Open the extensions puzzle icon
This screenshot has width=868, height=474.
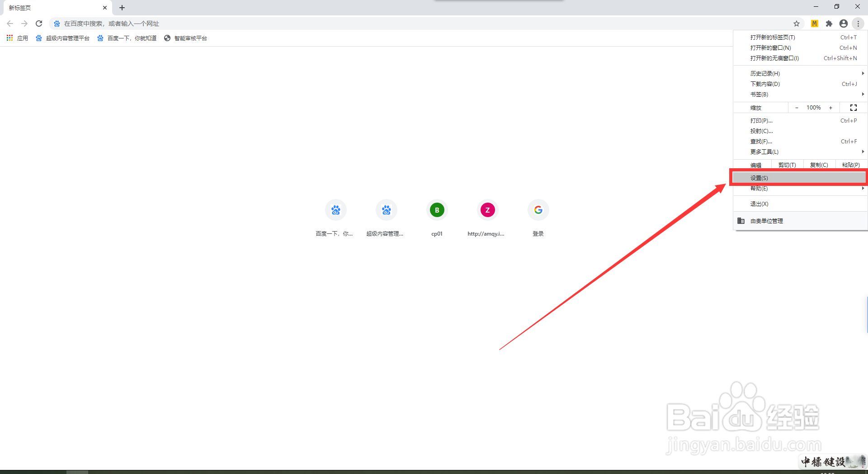click(829, 24)
